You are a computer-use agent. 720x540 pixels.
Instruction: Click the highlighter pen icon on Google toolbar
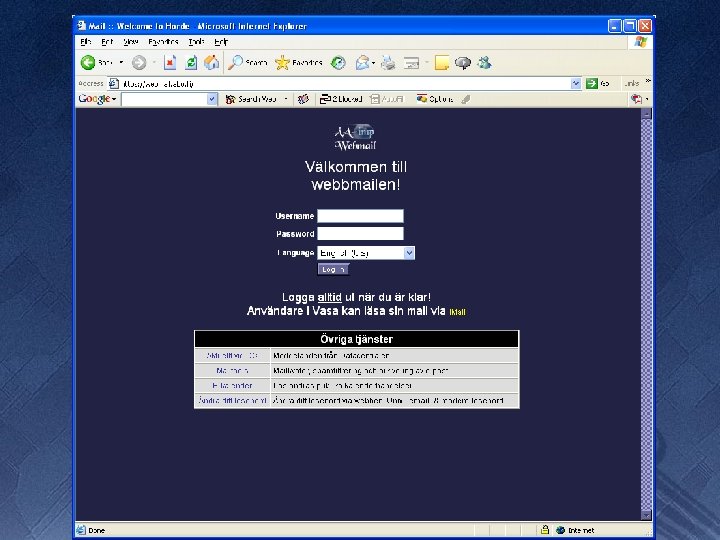coord(466,99)
